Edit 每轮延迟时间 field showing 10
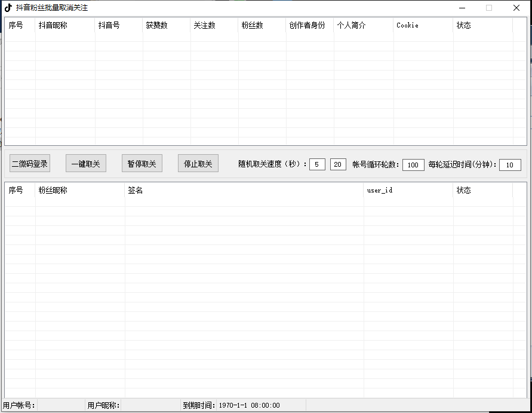This screenshot has width=532, height=413. click(x=510, y=165)
